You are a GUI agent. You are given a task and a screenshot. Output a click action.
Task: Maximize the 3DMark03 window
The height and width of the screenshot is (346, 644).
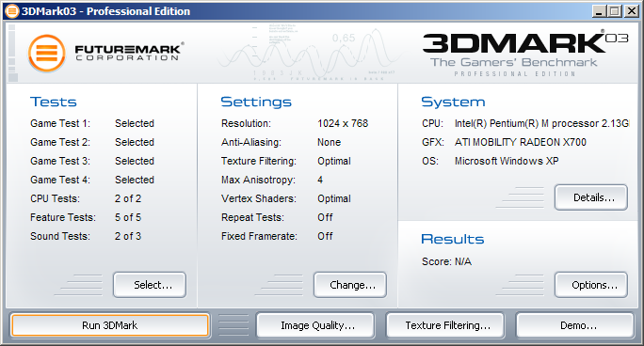pos(615,11)
